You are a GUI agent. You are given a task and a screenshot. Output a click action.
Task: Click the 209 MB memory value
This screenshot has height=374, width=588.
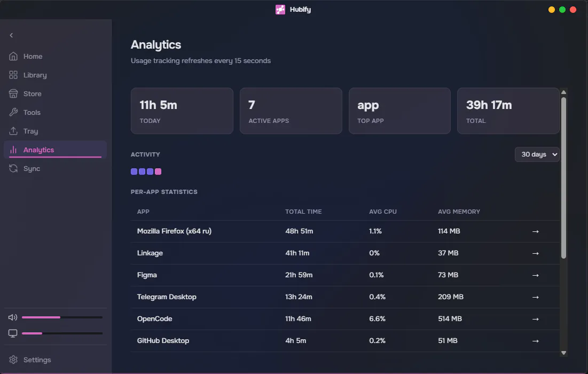click(x=450, y=297)
